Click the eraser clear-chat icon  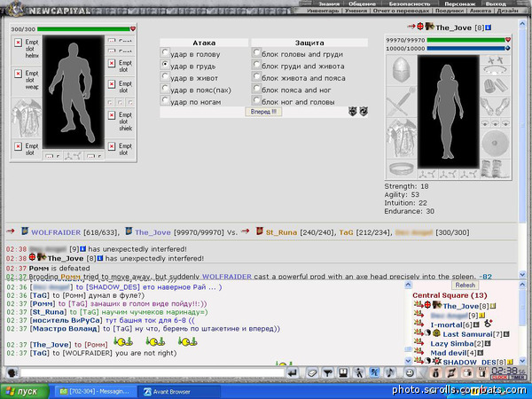[312, 373]
